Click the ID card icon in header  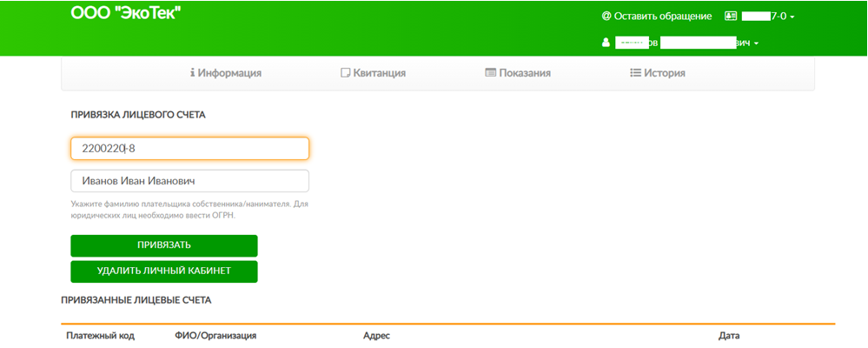pos(730,17)
